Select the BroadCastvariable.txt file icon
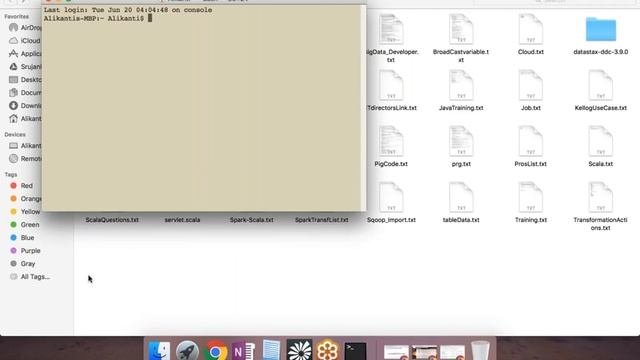This screenshot has width=640, height=360. (461, 29)
